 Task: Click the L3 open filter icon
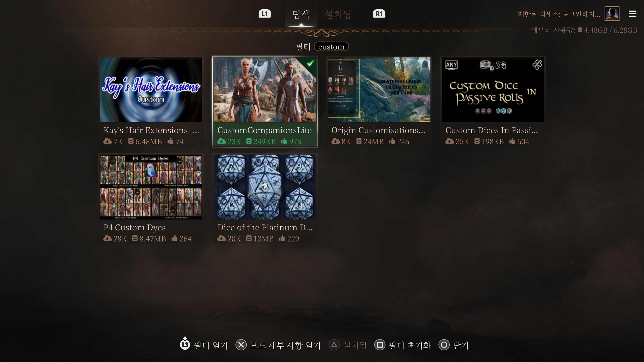point(185,344)
